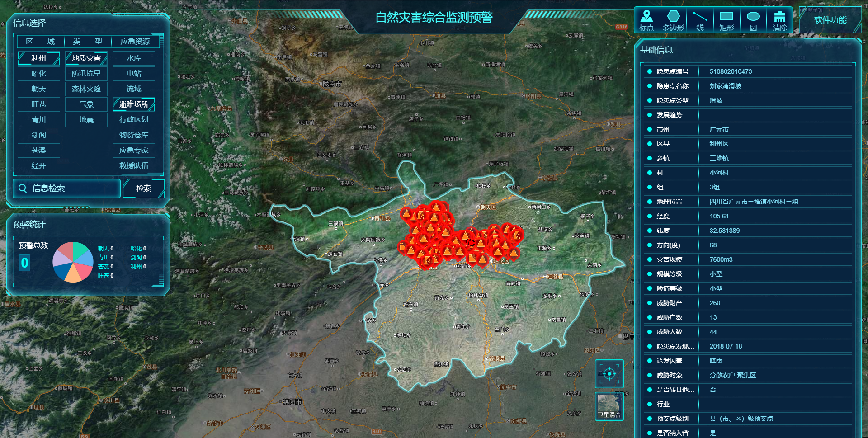Switch to the 类型 tab
Image resolution: width=868 pixels, height=438 pixels.
[x=87, y=42]
